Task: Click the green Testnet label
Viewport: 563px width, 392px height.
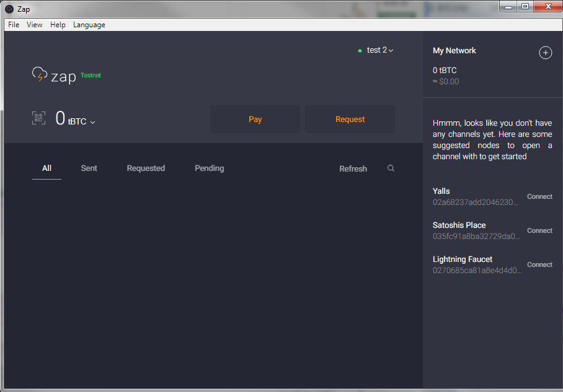Action: pos(91,76)
